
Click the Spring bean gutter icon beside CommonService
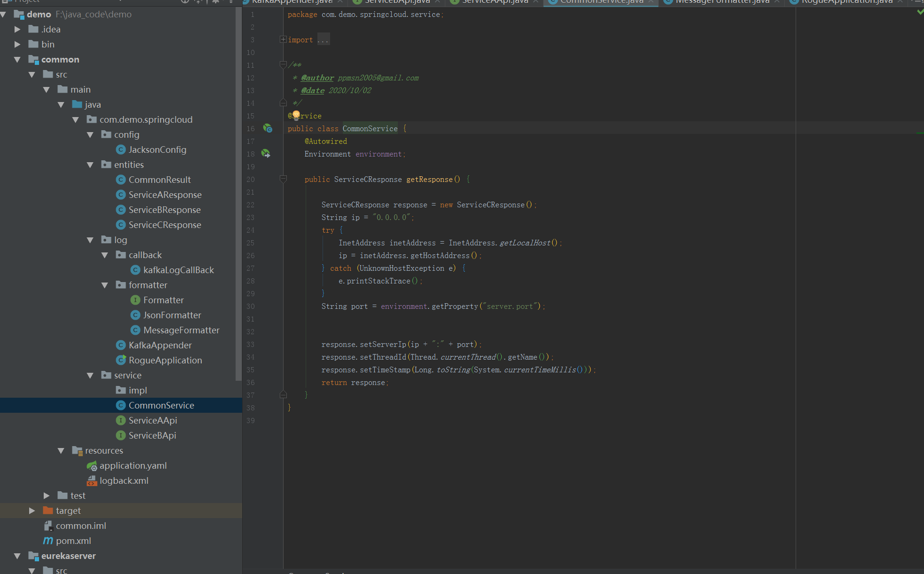click(x=267, y=128)
